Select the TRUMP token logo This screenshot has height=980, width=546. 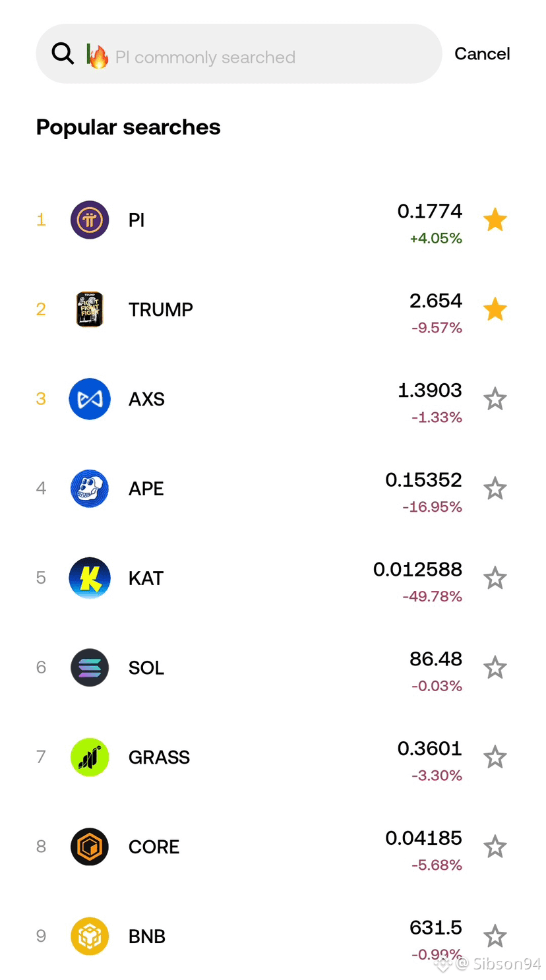(90, 309)
